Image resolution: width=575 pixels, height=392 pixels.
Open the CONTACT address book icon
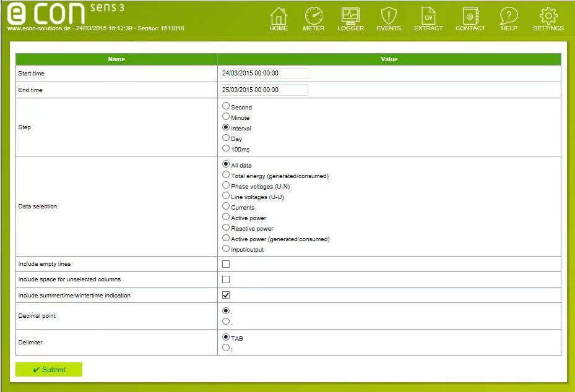pos(470,16)
